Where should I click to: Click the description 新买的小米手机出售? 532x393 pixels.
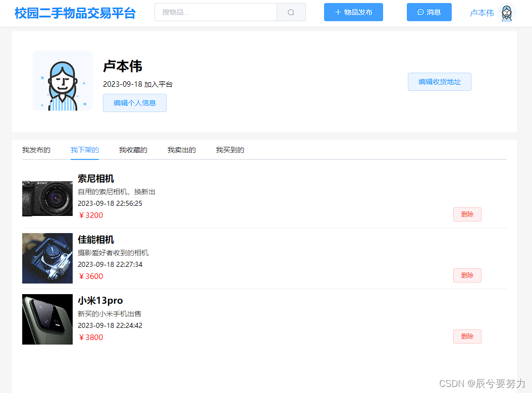[x=109, y=314]
